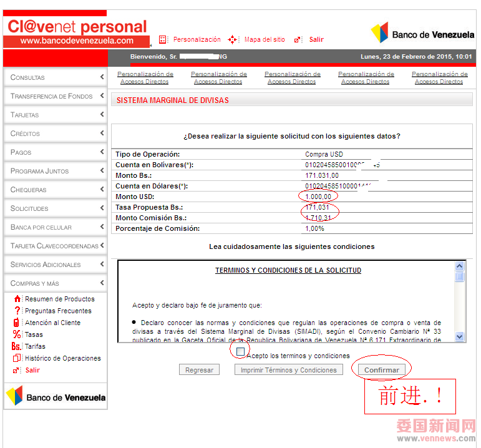Open the Tarjeta Clavecoordenadas menu
481x448 pixels.
tap(56, 246)
